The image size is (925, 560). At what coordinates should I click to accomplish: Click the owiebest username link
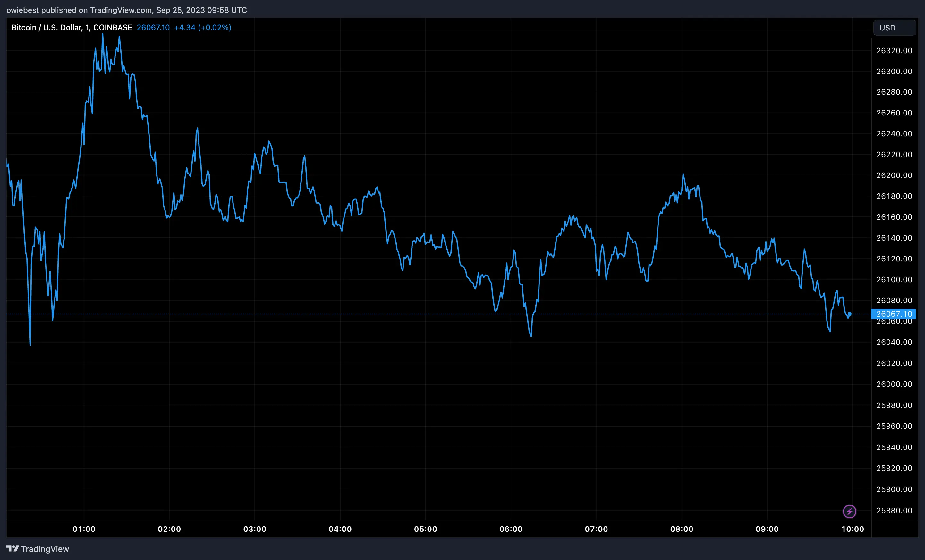[x=22, y=10]
